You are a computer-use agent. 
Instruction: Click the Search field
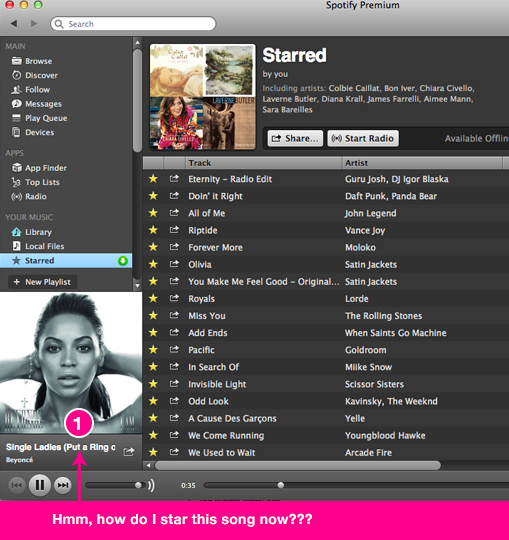(x=133, y=24)
